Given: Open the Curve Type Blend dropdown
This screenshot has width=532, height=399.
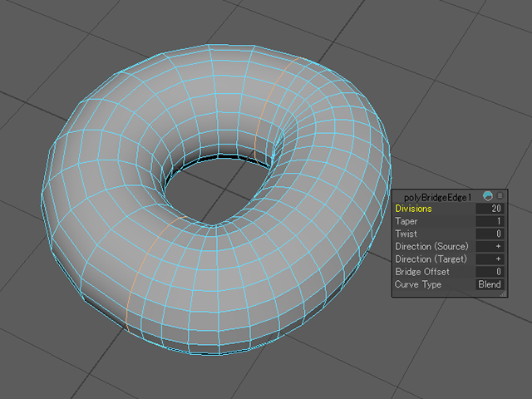Looking at the screenshot, I should click(x=490, y=284).
